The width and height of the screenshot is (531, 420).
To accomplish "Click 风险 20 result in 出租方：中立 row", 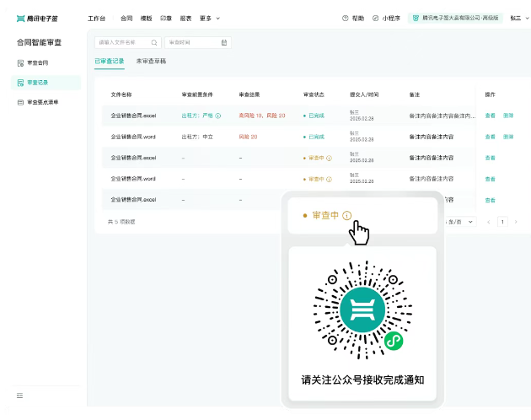I will pos(248,137).
